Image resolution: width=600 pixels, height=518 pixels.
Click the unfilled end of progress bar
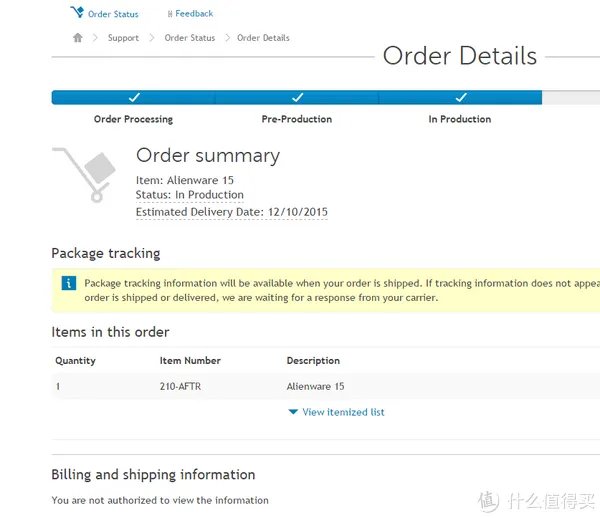click(x=571, y=98)
